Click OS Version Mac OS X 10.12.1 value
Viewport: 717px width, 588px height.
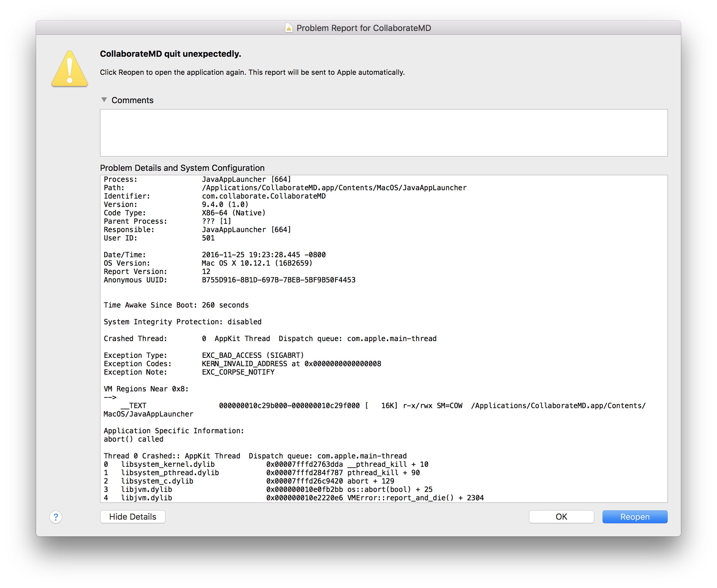pos(257,263)
